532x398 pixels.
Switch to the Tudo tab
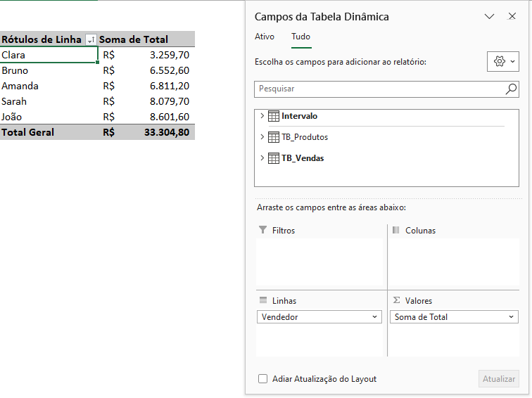point(301,37)
